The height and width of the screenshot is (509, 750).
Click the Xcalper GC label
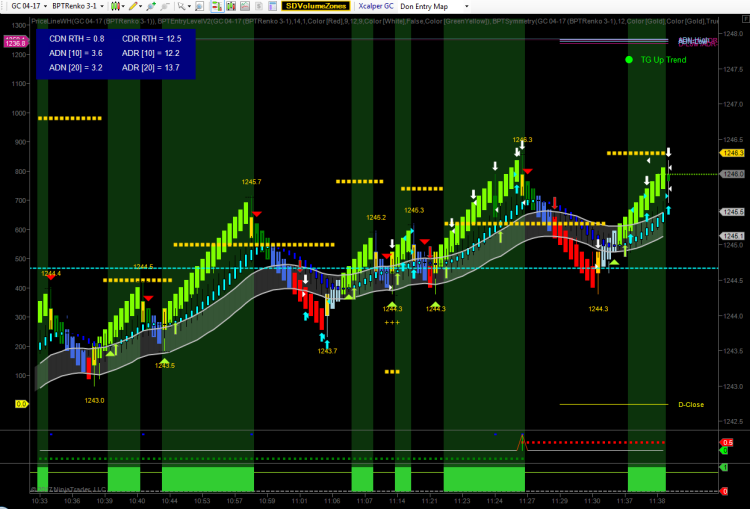point(376,6)
